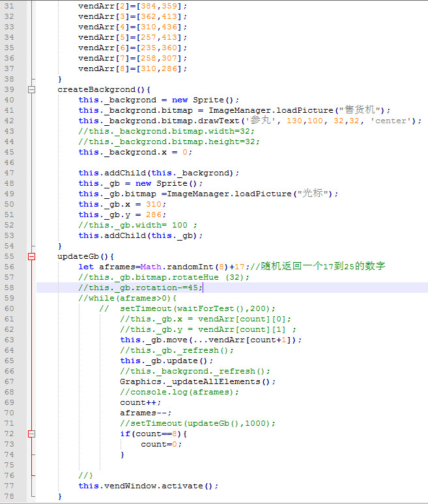Click comment '//this._gb.y = vendArr[count][1] ;'
The height and width of the screenshot is (504, 428).
pyautogui.click(x=208, y=329)
